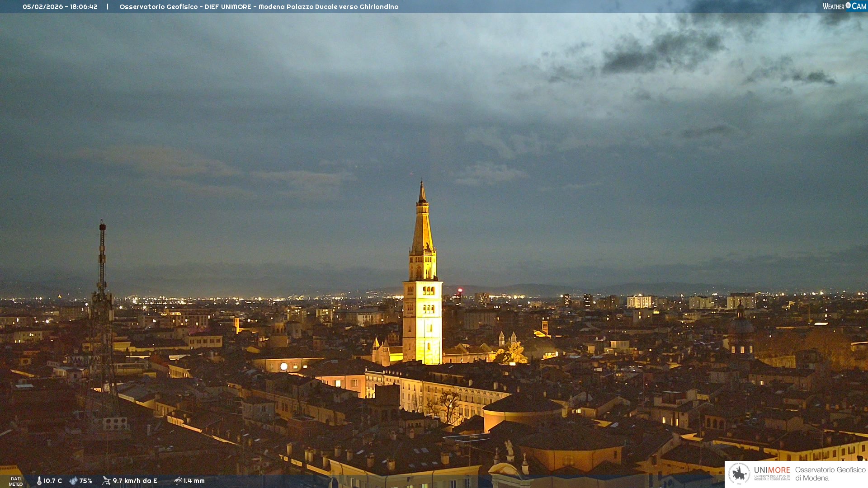Click the WeatherCam logo
The image size is (868, 488).
[844, 6]
